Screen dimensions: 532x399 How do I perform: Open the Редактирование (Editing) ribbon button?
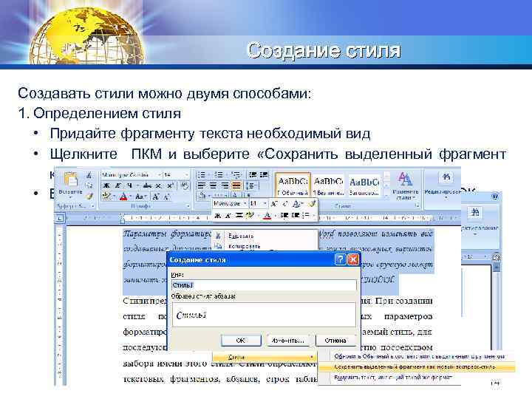(x=443, y=185)
